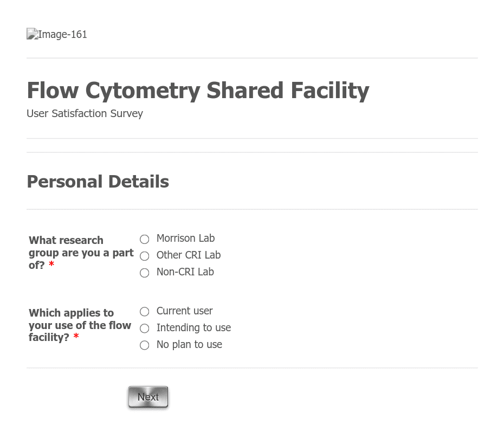This screenshot has height=425, width=504.
Task: Choose the No plan to use radio button
Action: 144,345
